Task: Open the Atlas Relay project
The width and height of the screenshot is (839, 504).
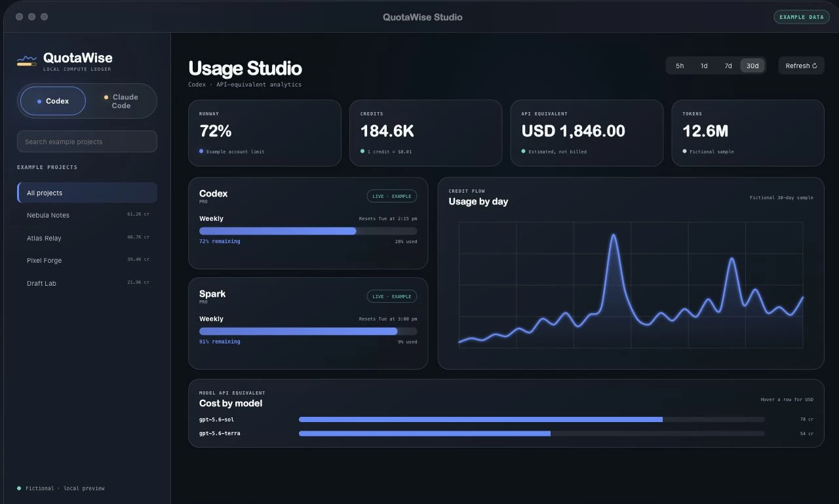Action: 87,238
